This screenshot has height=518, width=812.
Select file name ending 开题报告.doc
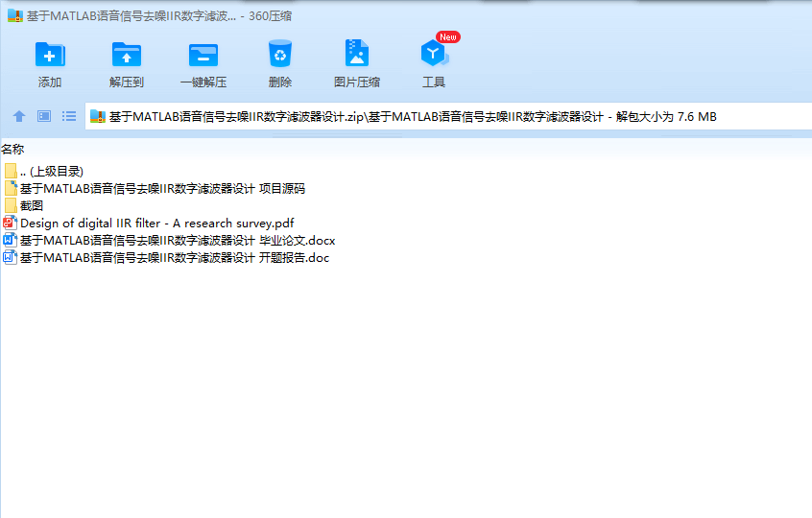click(175, 257)
